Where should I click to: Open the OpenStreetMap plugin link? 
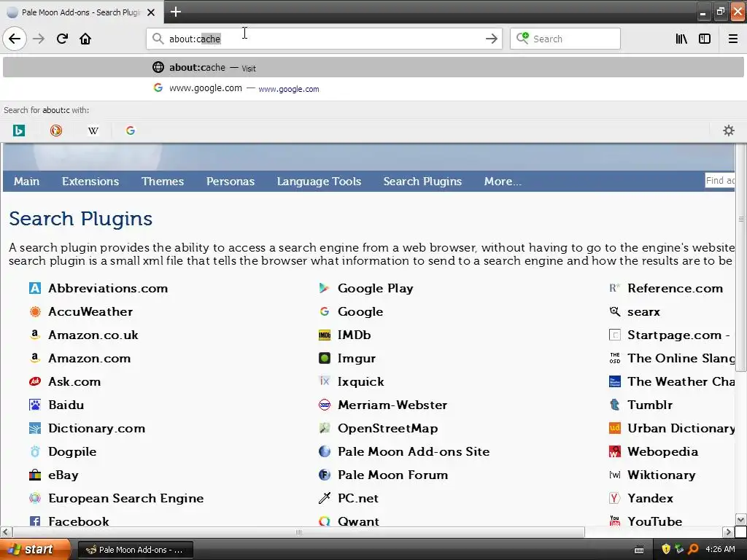tap(388, 428)
